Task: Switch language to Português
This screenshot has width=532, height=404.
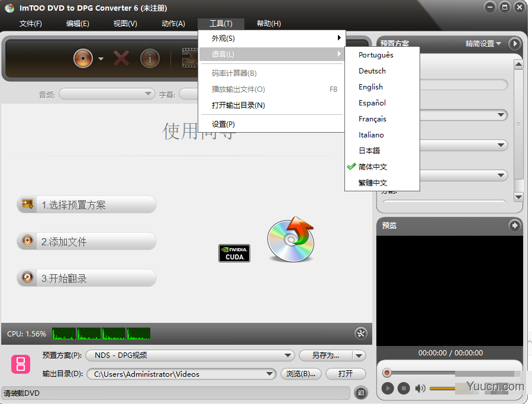Action: click(x=382, y=55)
